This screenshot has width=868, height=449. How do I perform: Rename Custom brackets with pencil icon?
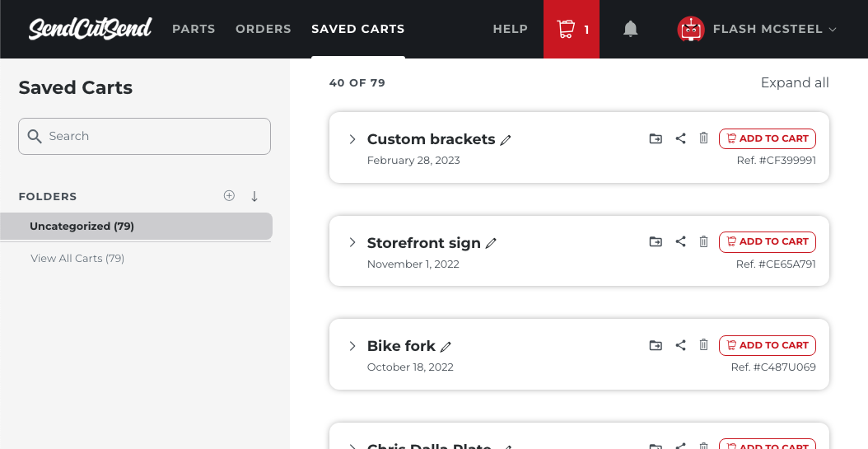point(506,140)
